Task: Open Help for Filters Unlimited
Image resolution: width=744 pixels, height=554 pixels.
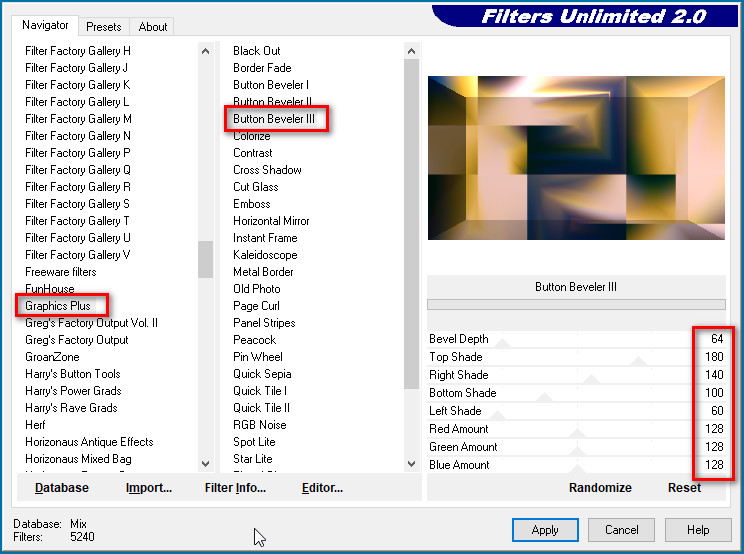Action: pos(698,530)
